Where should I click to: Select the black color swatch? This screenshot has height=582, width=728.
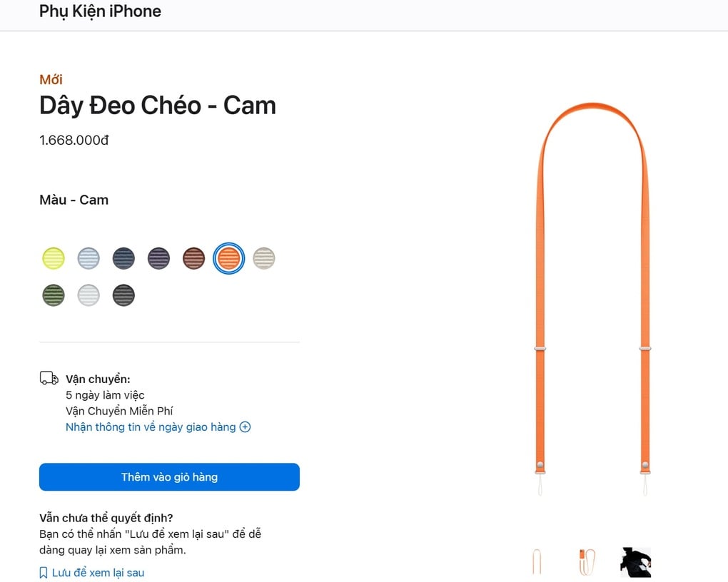[x=123, y=295]
